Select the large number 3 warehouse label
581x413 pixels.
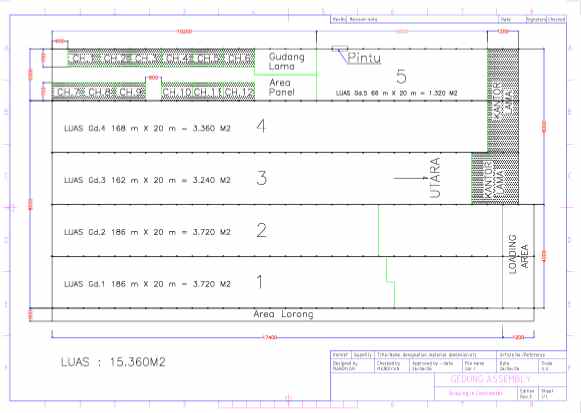(x=262, y=178)
